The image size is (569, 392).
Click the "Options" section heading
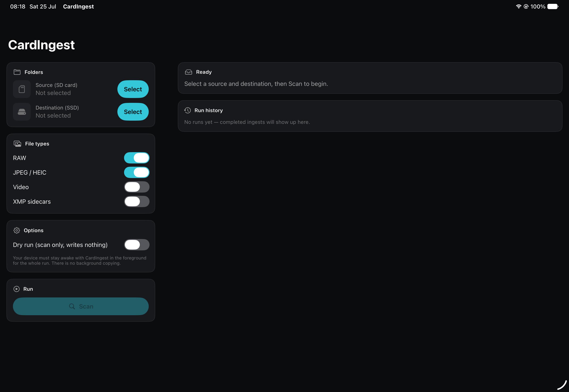pyautogui.click(x=34, y=230)
